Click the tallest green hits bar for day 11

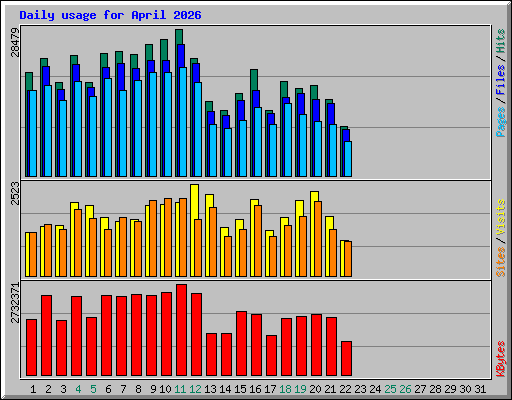(x=179, y=37)
